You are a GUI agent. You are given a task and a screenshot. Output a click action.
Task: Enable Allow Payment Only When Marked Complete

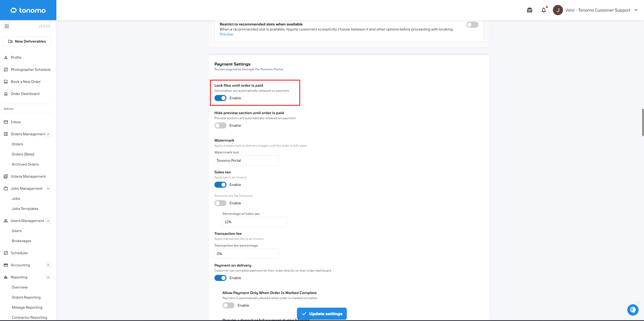tap(229, 305)
